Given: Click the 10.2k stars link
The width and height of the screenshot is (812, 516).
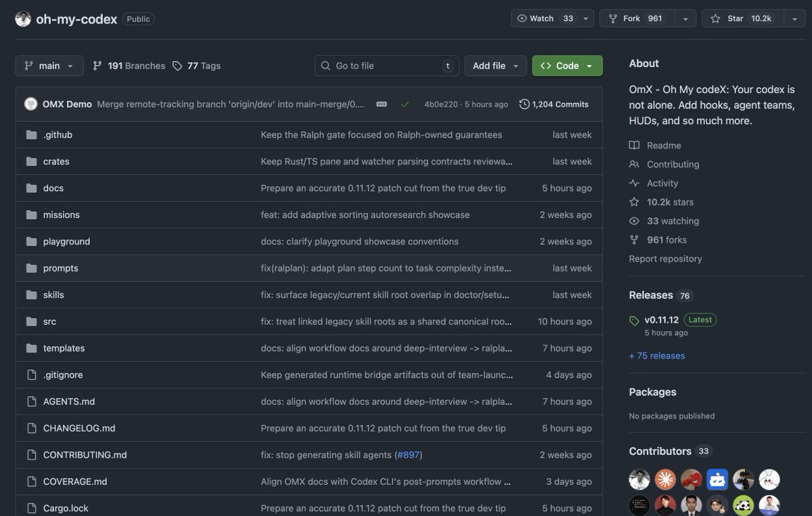Looking at the screenshot, I should (661, 202).
